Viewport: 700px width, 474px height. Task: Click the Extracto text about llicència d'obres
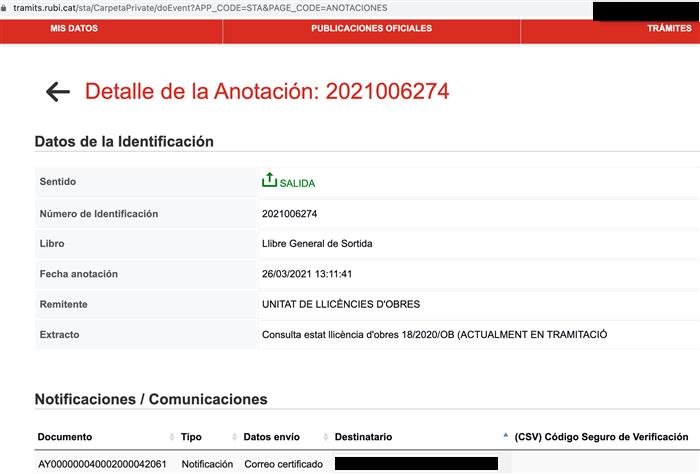434,334
